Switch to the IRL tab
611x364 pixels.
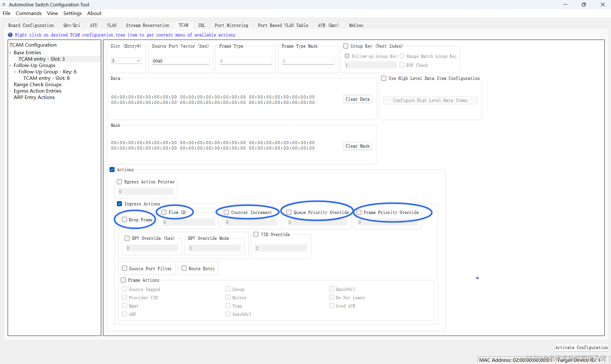[x=201, y=25]
